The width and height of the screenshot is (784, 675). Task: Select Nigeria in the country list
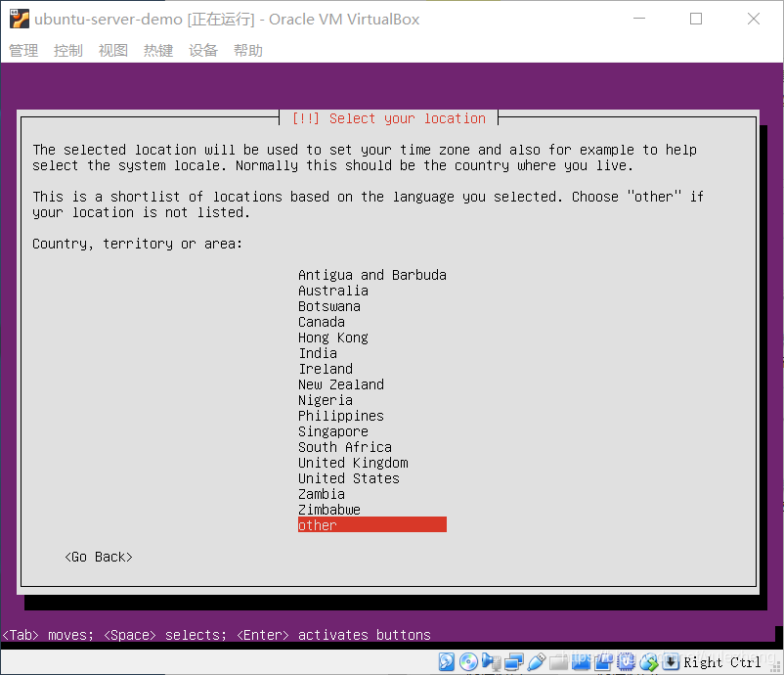pos(372,400)
